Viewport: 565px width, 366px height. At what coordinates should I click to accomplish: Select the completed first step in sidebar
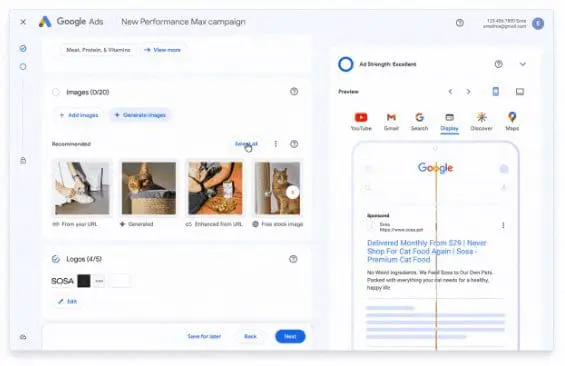[23, 48]
